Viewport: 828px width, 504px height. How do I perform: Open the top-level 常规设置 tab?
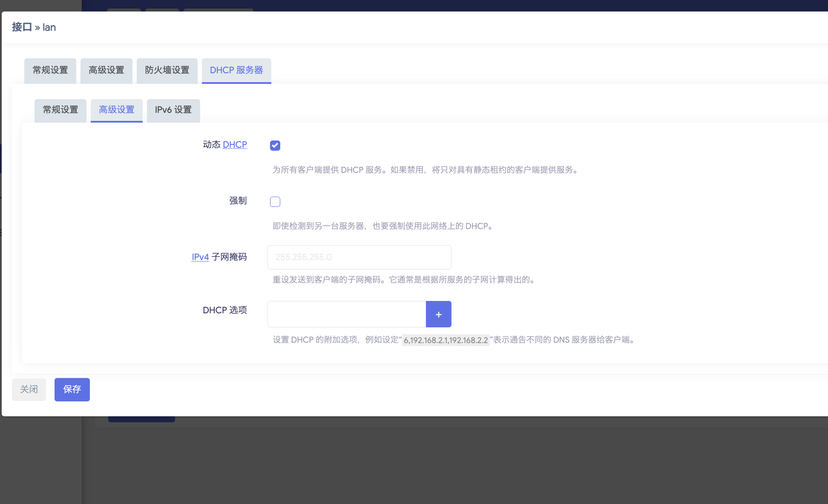coord(50,70)
